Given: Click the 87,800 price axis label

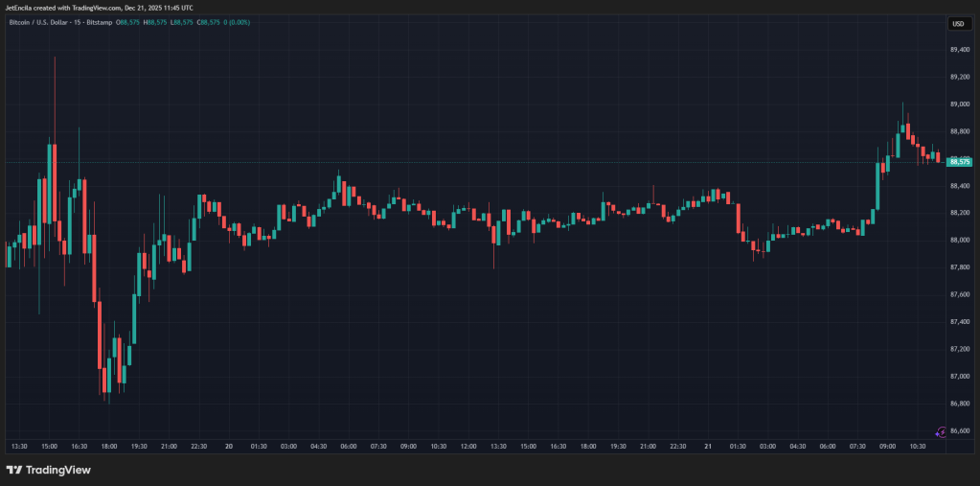Looking at the screenshot, I should pyautogui.click(x=959, y=267).
